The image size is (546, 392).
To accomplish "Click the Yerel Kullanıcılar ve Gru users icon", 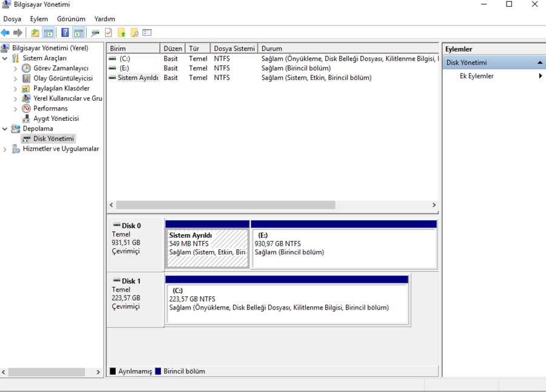I will 26,99.
